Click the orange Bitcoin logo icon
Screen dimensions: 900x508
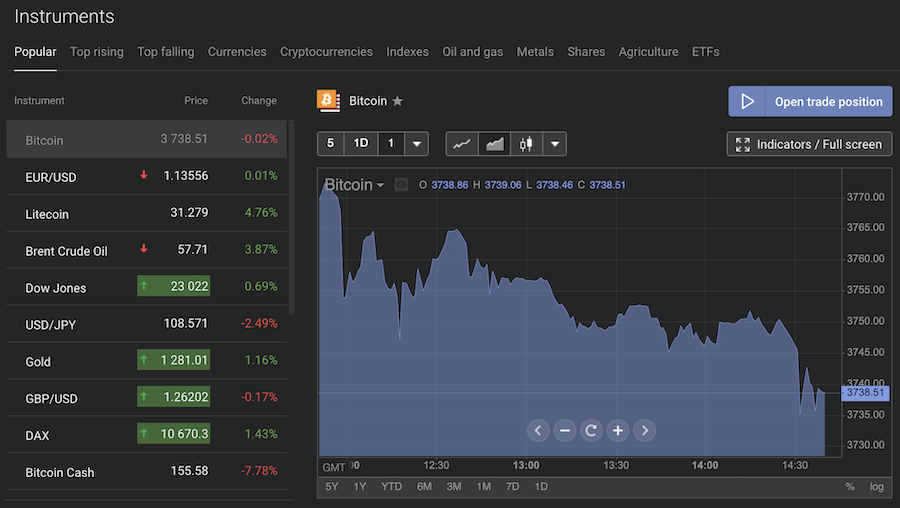tap(328, 100)
